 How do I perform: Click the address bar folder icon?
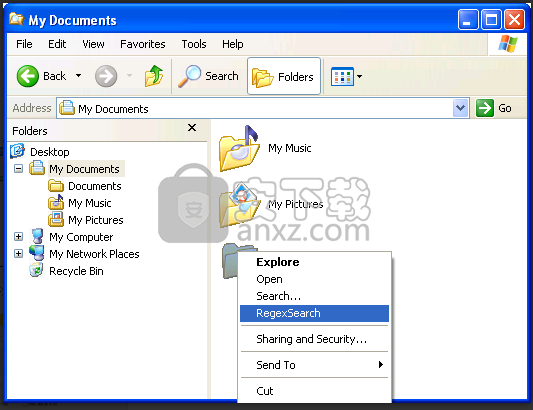tap(67, 108)
